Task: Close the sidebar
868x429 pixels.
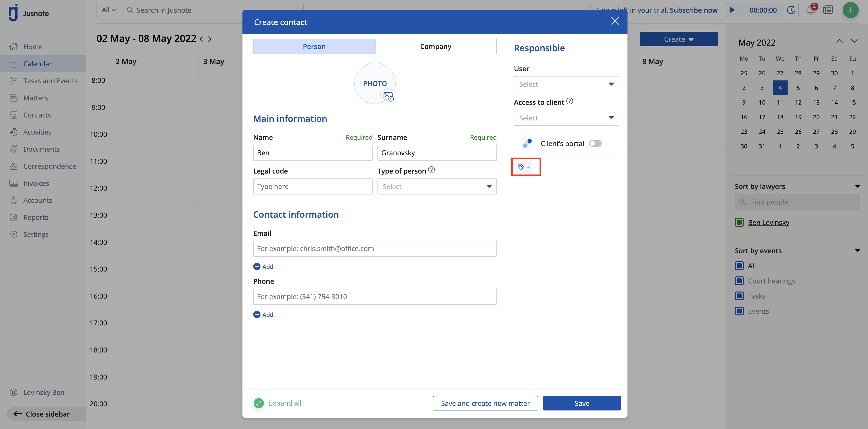Action: click(x=46, y=414)
